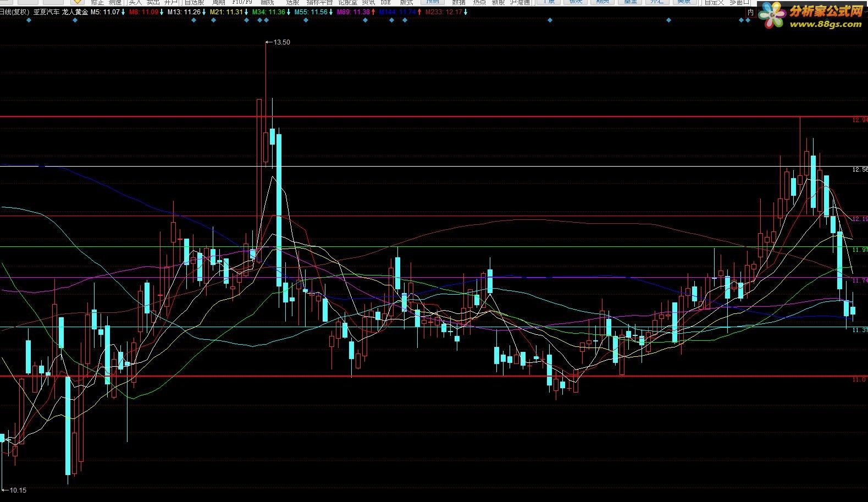The image size is (868, 502).
Task: Open the 选股 stock picker menu
Action: click(292, 3)
